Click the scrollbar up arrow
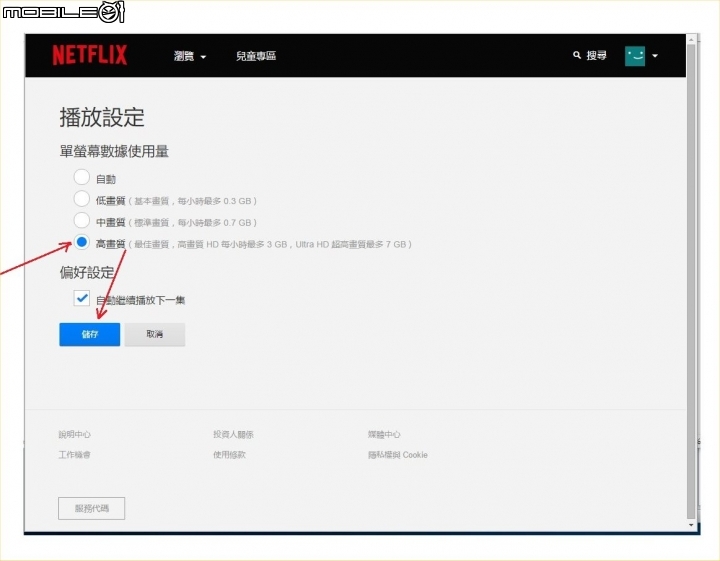This screenshot has width=720, height=561. click(x=691, y=40)
